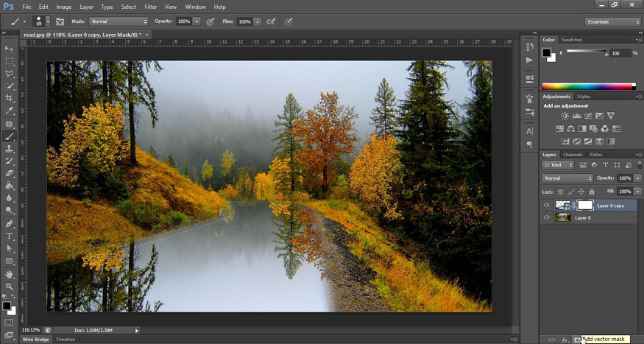Switch to the Channels tab
Image resolution: width=644 pixels, height=344 pixels.
pos(573,155)
